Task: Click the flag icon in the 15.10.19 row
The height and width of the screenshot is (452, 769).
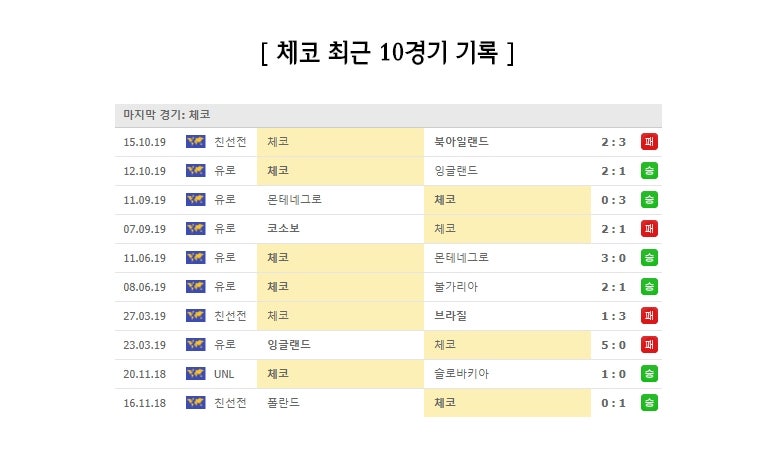Action: [x=195, y=142]
